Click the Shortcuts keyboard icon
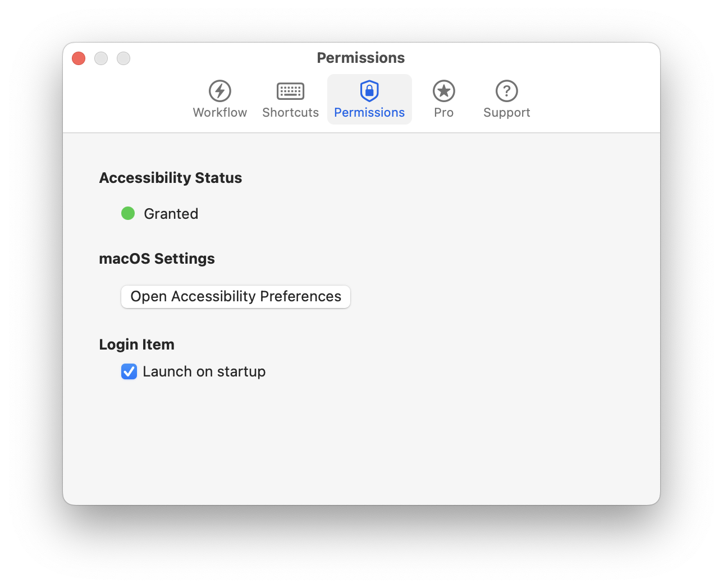This screenshot has height=588, width=723. (x=290, y=91)
